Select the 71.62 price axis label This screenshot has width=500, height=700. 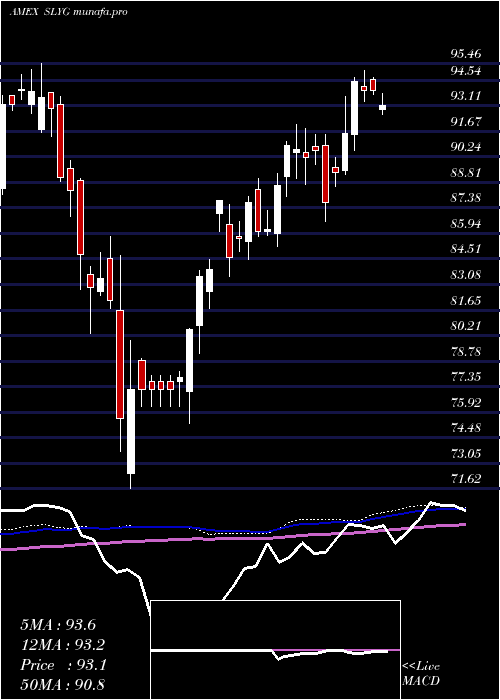point(466,479)
